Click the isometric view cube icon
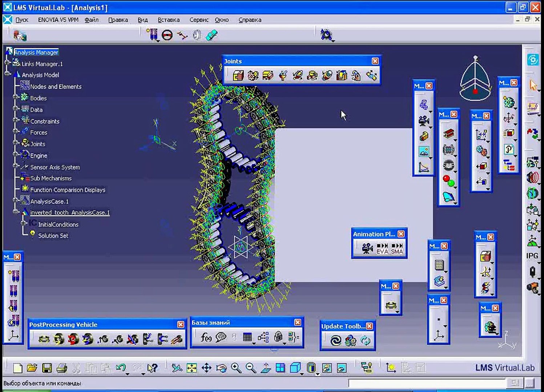 click(295, 368)
